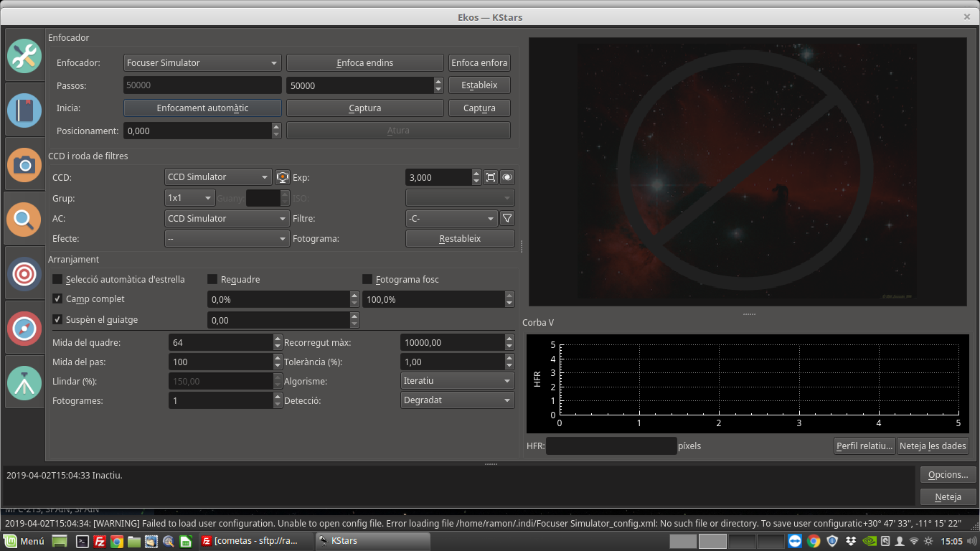Click the full-frame icon next to Exp
The image size is (980, 551).
point(491,177)
